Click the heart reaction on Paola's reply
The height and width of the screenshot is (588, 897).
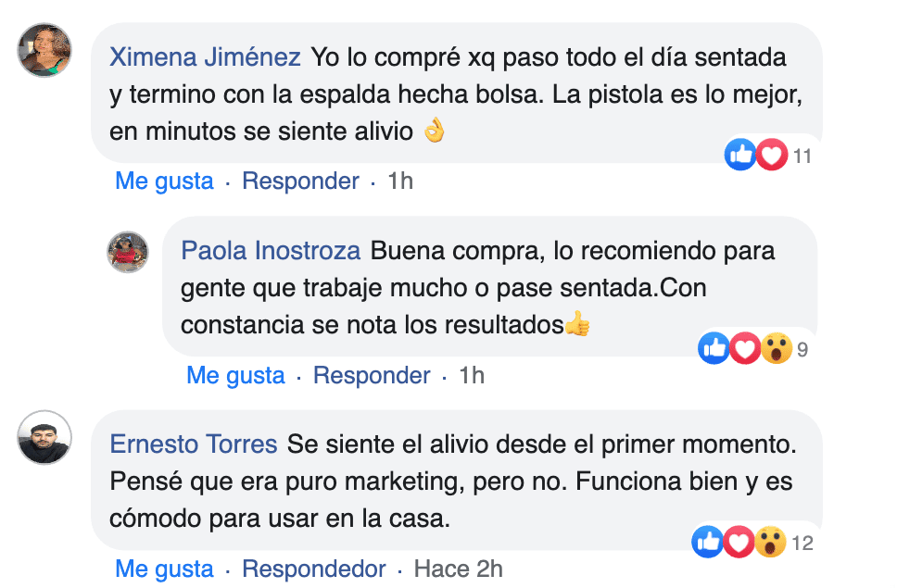[x=745, y=349]
